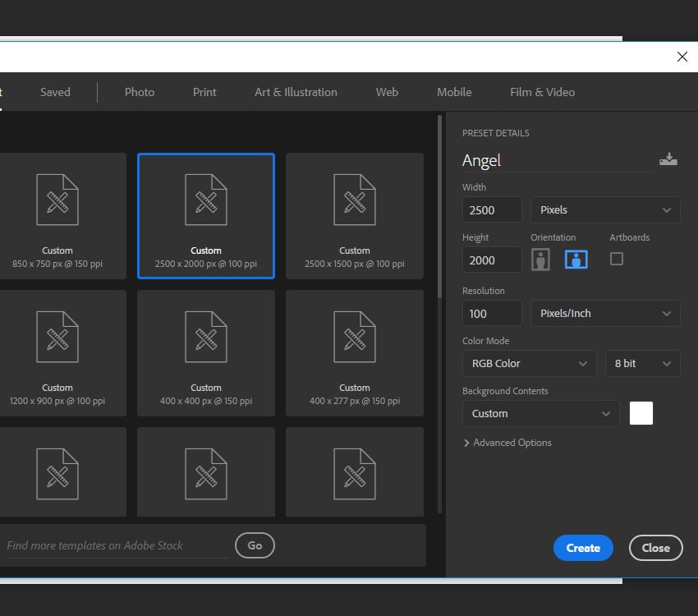Select portrait orientation icon
The height and width of the screenshot is (616, 698).
[540, 259]
